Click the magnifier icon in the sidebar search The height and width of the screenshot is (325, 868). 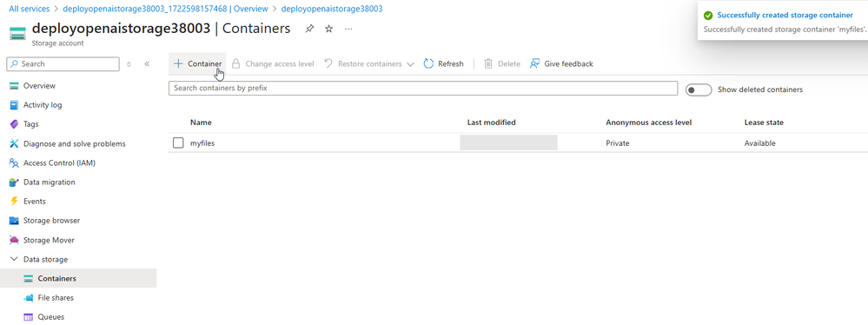tap(15, 63)
